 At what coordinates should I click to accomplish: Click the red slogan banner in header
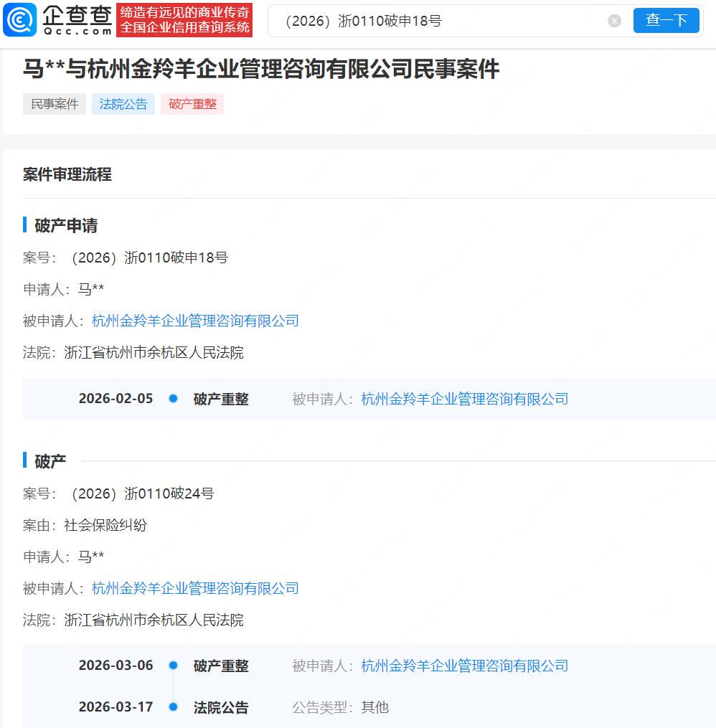pos(184,20)
